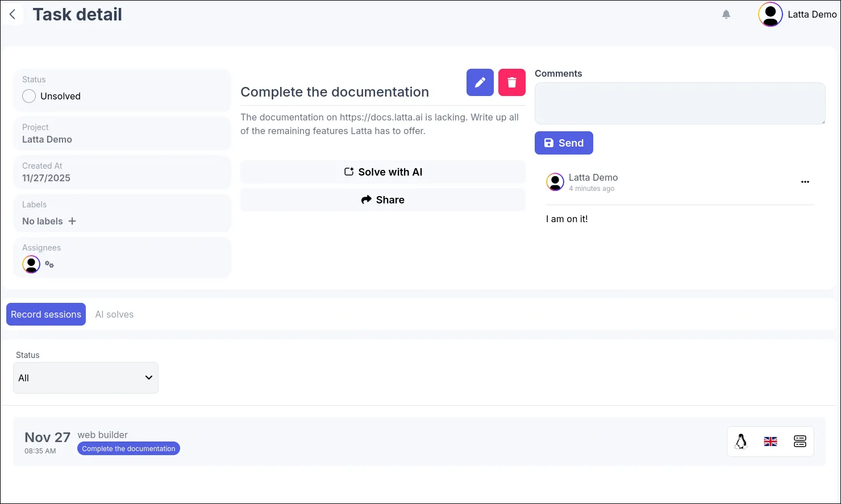
Task: Open comment options via three dots
Action: 805,182
